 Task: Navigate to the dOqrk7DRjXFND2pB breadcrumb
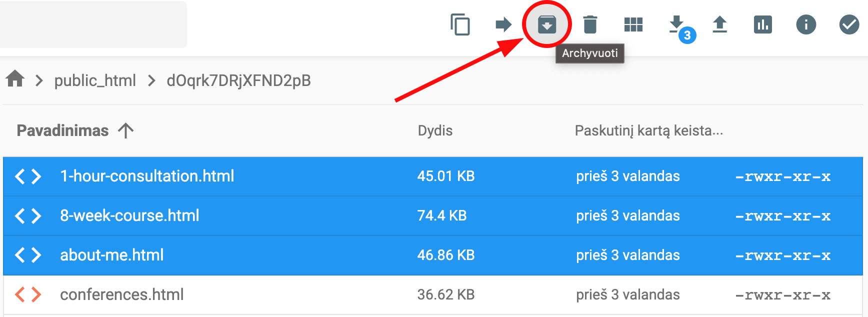pyautogui.click(x=238, y=80)
